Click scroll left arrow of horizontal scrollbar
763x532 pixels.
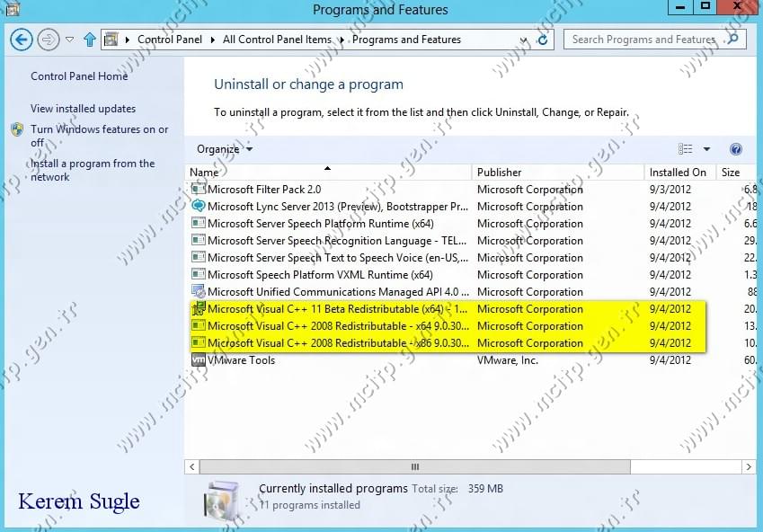click(192, 466)
